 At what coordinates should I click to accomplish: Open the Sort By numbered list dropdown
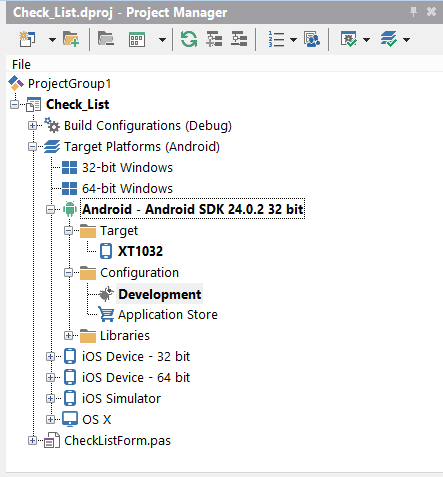(293, 40)
